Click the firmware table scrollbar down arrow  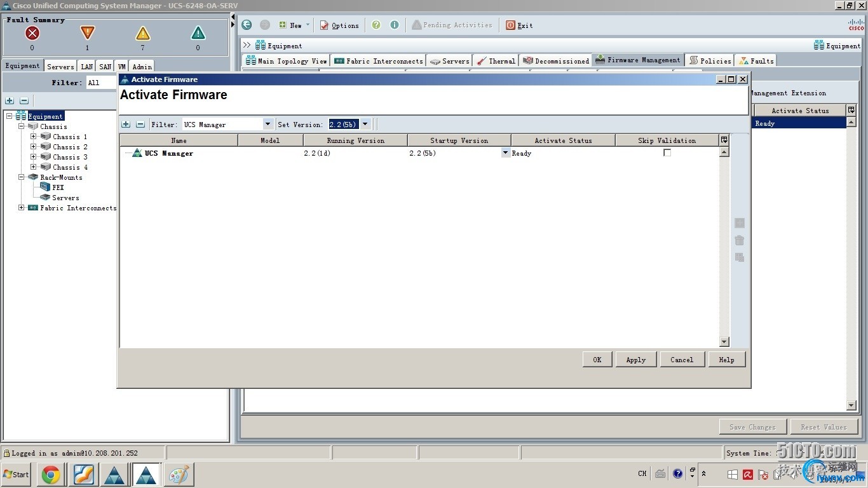click(724, 342)
